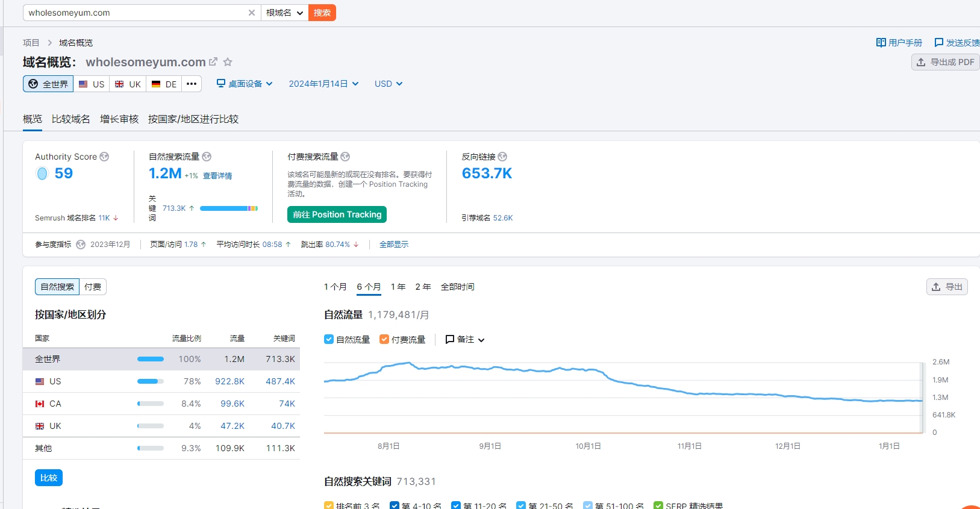Screen dimensions: 980x509
Task: Expand the 备注 notes dropdown
Action: pos(465,340)
